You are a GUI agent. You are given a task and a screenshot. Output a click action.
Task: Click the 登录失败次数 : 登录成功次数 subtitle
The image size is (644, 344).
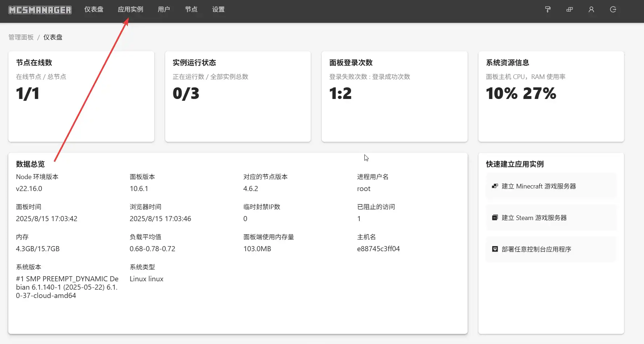(370, 76)
